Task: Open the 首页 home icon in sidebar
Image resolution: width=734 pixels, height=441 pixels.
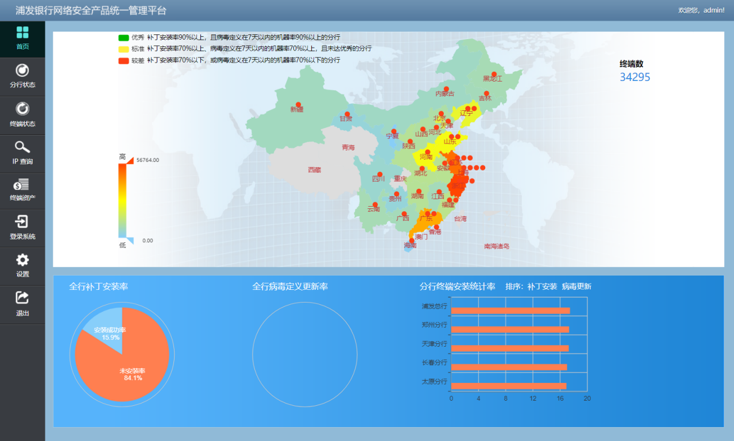Action: (x=22, y=34)
